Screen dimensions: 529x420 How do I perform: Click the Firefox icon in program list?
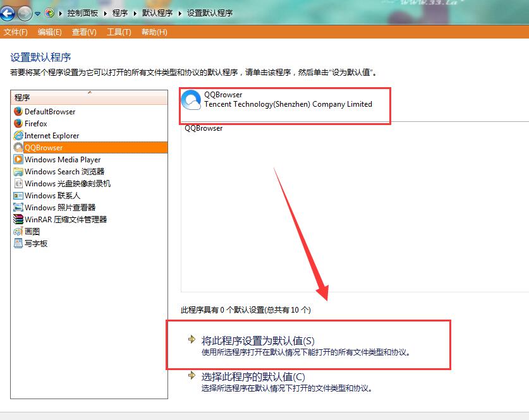[18, 123]
